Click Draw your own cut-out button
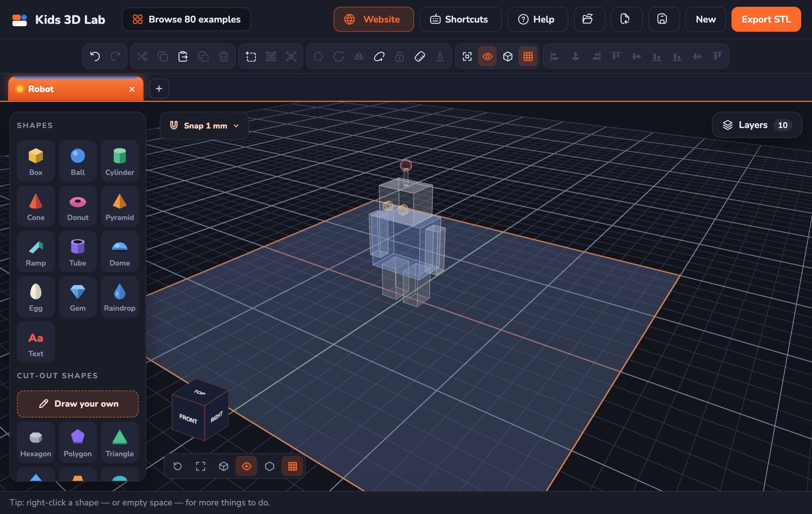This screenshot has height=514, width=812. [x=78, y=404]
